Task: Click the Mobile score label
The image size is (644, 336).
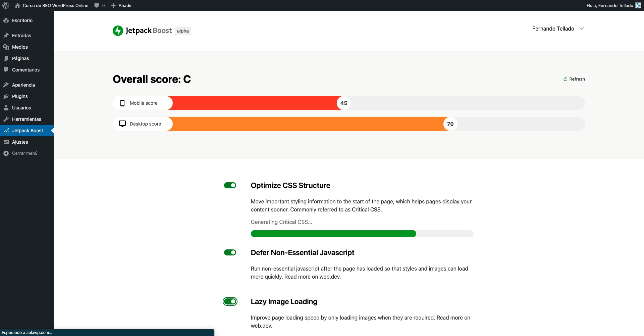Action: (144, 103)
